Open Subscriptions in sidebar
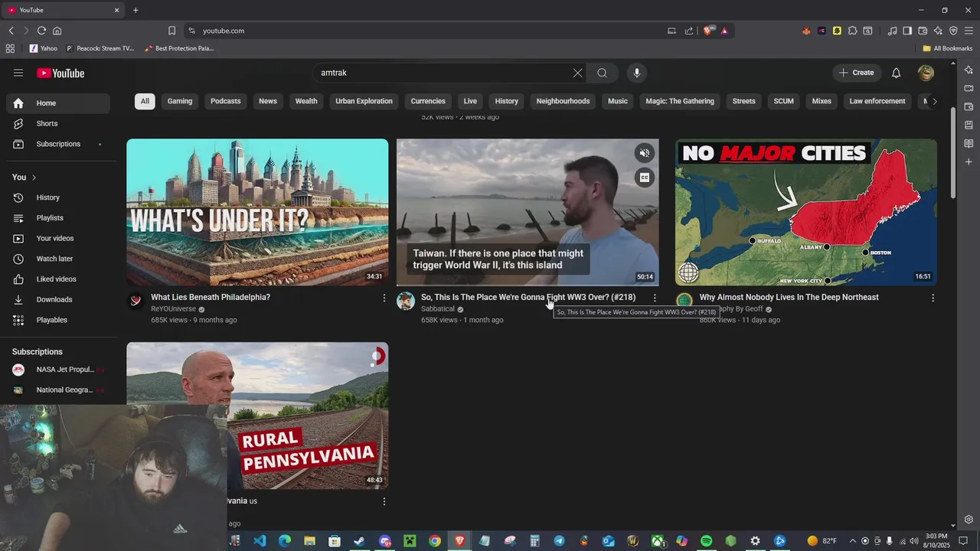The width and height of the screenshot is (980, 551). [x=58, y=144]
